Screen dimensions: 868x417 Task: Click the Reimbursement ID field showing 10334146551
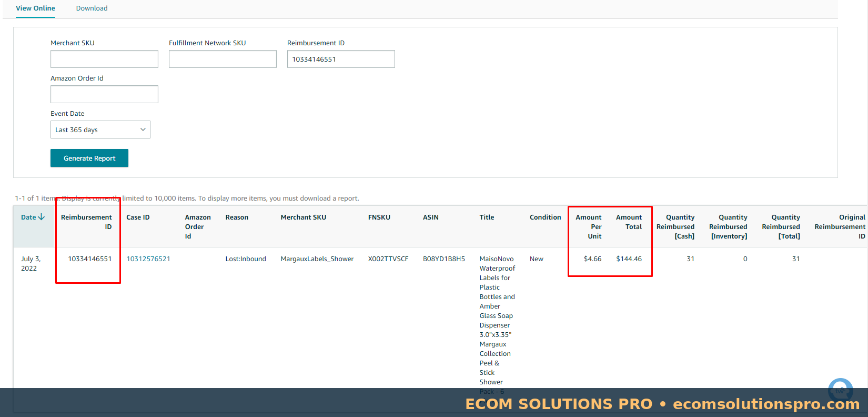coord(341,59)
